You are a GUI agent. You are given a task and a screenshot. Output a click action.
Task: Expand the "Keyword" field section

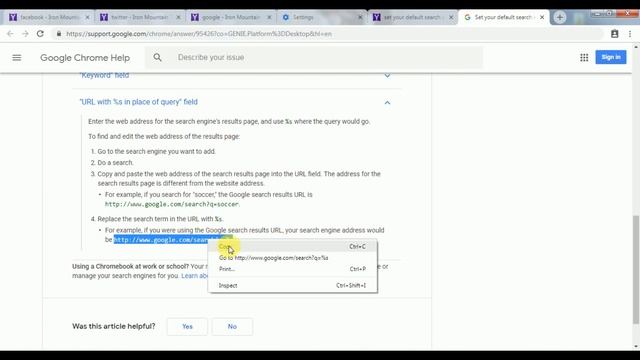coord(387,76)
